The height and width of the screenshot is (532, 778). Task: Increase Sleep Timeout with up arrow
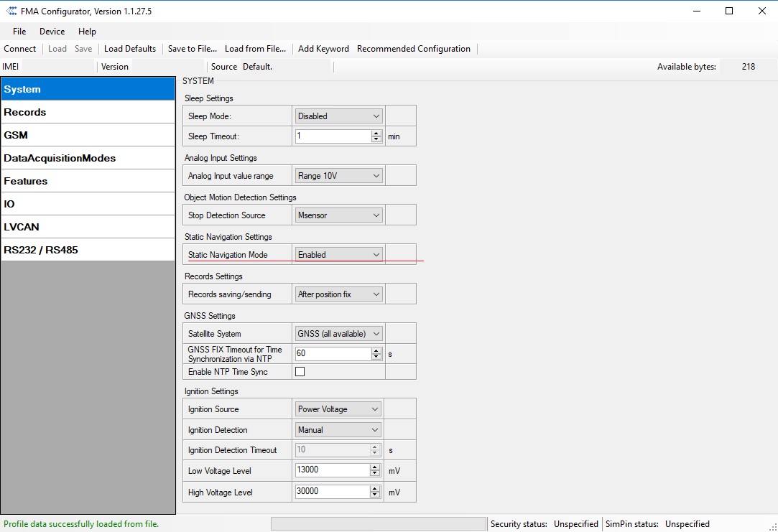coord(376,134)
